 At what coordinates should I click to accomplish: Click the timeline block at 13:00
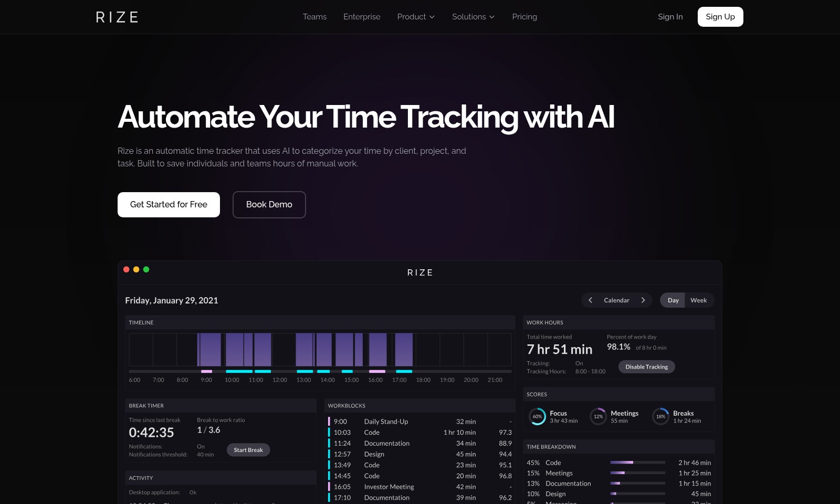[x=304, y=350]
